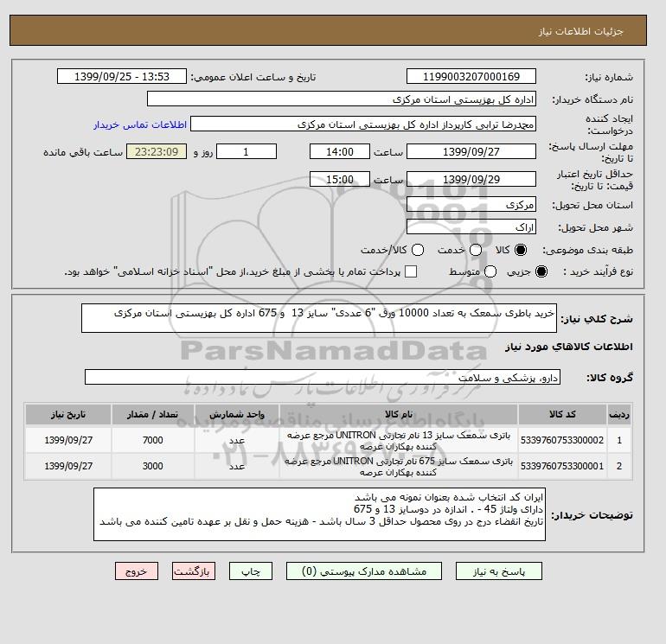Click the unit cell عدد in row 2
The width and height of the screenshot is (666, 644).
237,466
